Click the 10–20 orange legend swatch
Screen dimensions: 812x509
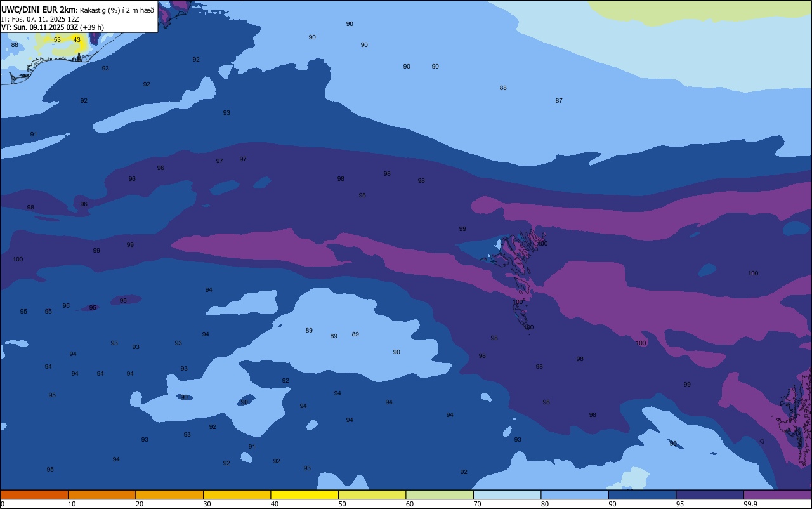[x=101, y=494]
